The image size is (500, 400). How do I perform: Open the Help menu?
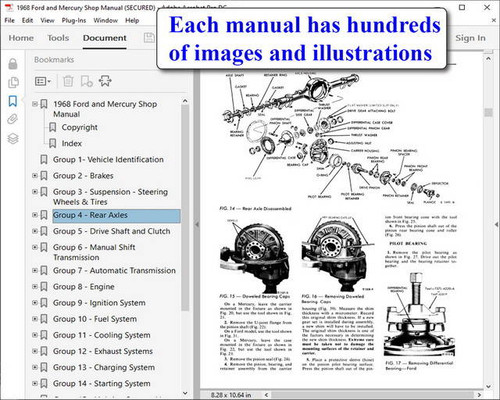(132, 20)
